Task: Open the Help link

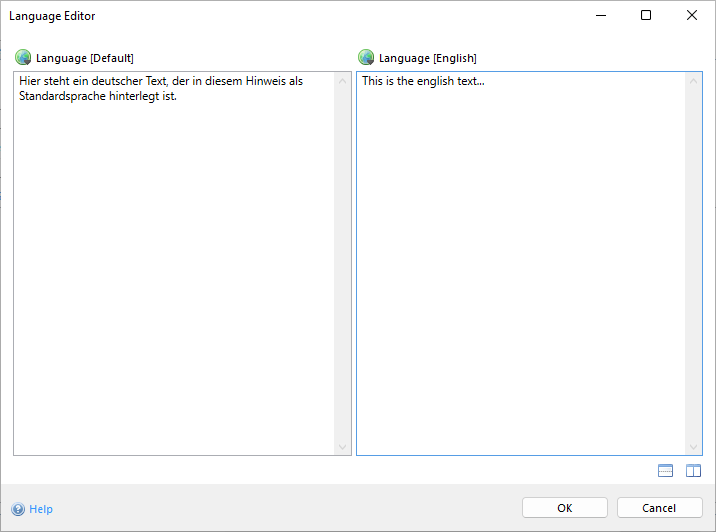Action: tap(41, 509)
